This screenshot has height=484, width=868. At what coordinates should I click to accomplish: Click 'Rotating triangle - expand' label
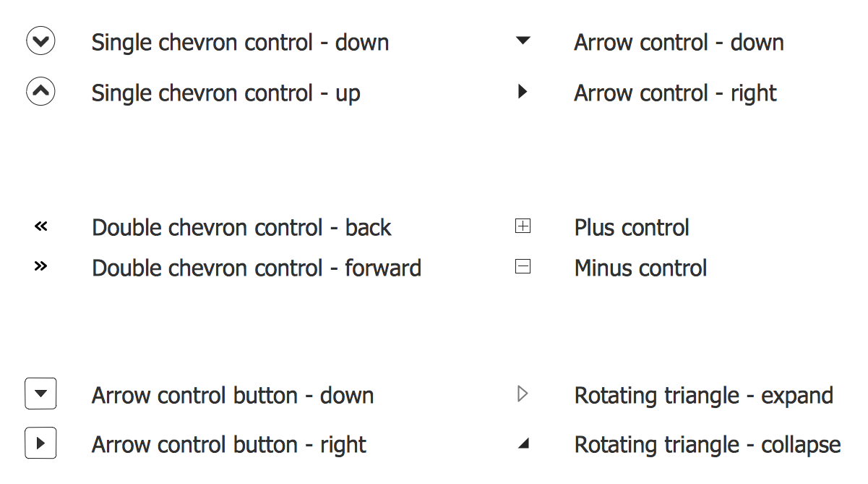coord(704,396)
